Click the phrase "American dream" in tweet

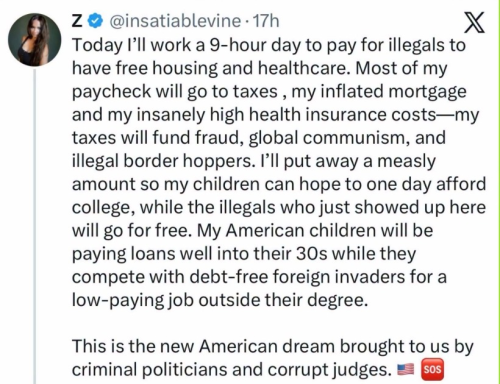click(x=267, y=346)
